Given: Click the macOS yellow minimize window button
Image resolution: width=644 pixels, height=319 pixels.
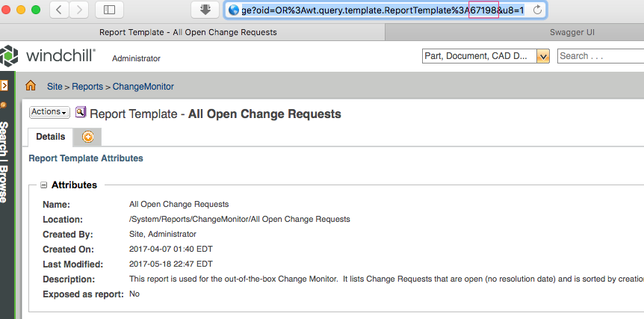Looking at the screenshot, I should (20, 10).
